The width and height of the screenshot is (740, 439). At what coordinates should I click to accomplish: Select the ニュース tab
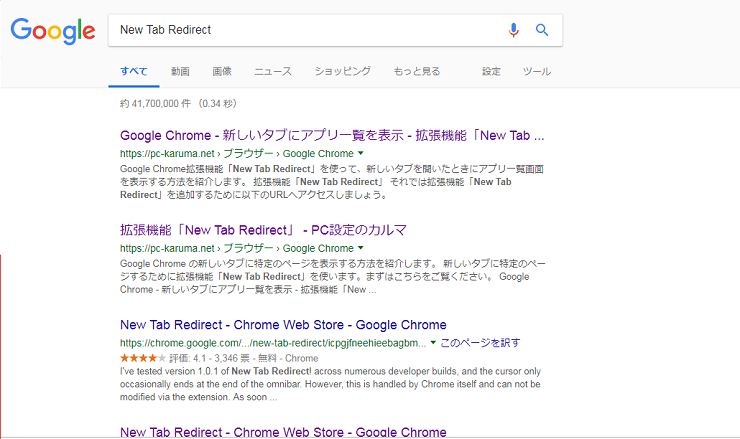click(273, 71)
